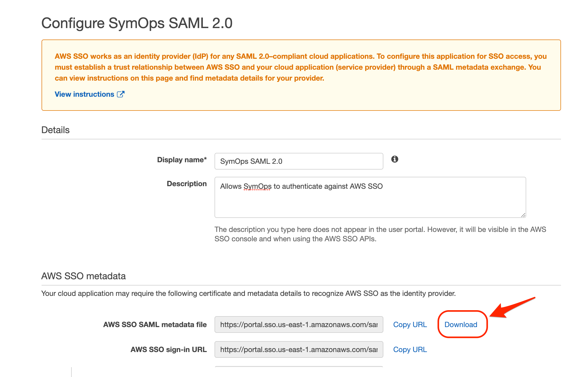Click the AWS SSO sign-in URL label
This screenshot has height=377, width=588.
[x=169, y=349]
